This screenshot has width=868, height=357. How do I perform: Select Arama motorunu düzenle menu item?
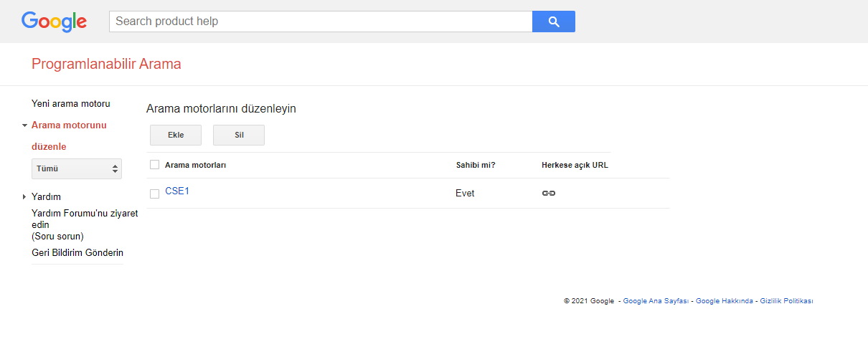[69, 136]
